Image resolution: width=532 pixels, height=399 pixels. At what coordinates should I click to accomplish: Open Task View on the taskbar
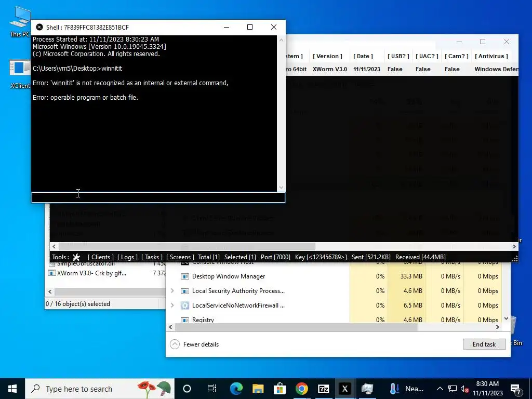point(212,389)
